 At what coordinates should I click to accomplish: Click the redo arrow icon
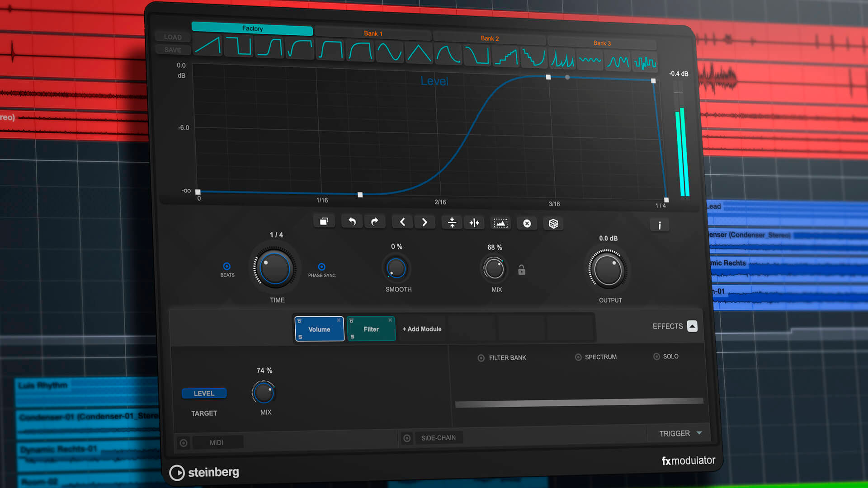click(x=374, y=222)
